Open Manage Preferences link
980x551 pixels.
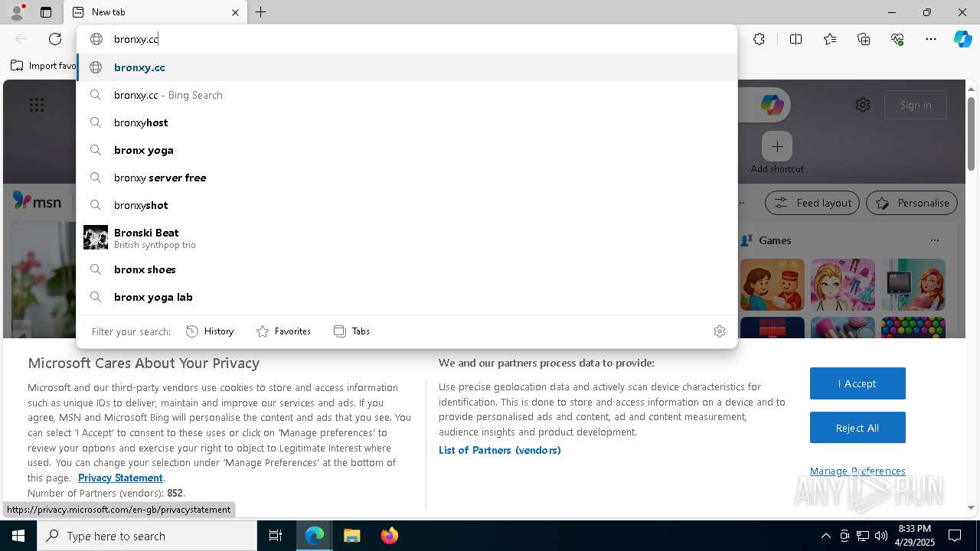click(857, 471)
